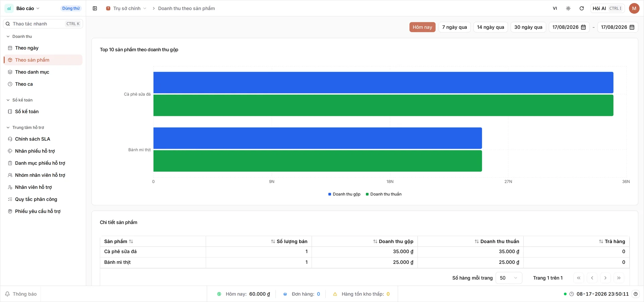Click the Chính sách SLA headset icon
Viewport: 644px width, 302px height.
[10, 139]
